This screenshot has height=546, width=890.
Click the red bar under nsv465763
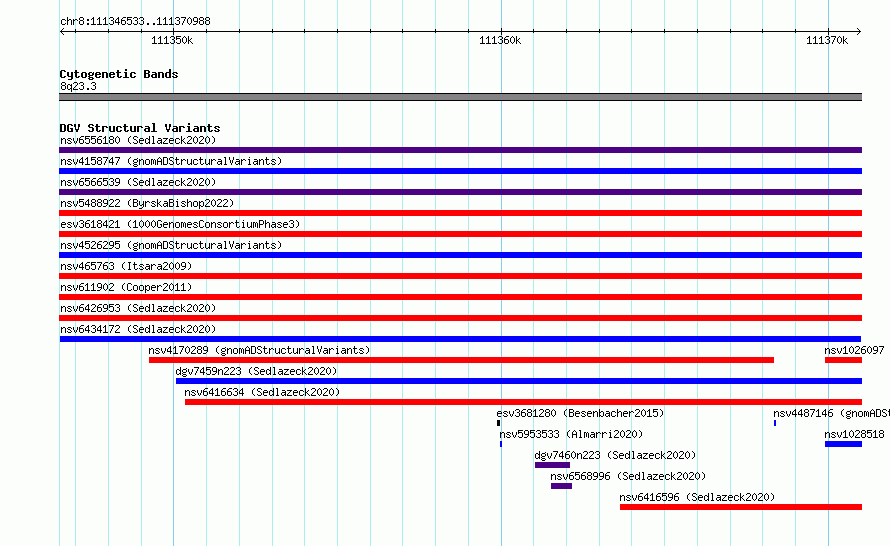coord(460,276)
